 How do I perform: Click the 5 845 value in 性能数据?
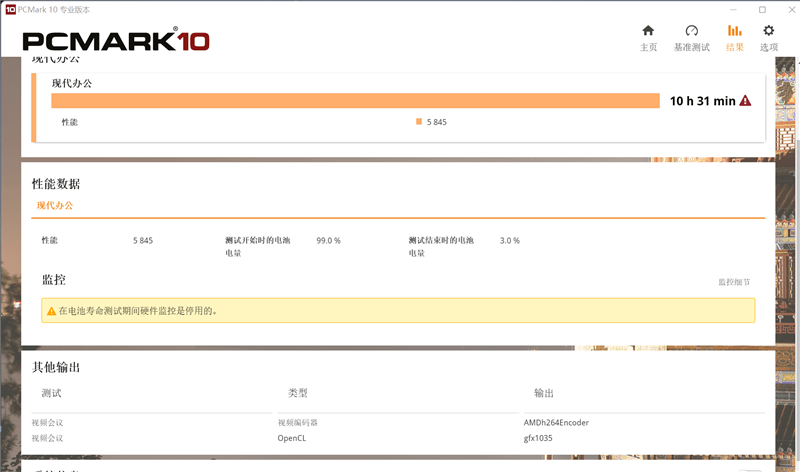coord(143,240)
